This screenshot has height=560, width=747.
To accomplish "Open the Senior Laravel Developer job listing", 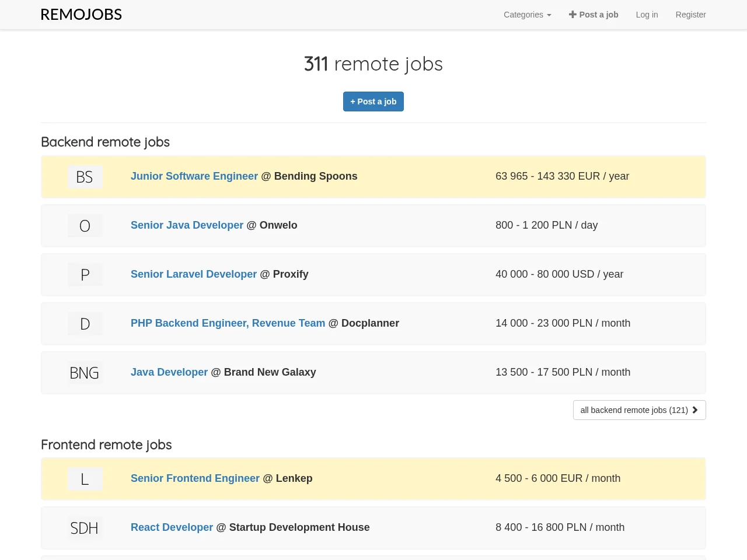I will point(194,274).
